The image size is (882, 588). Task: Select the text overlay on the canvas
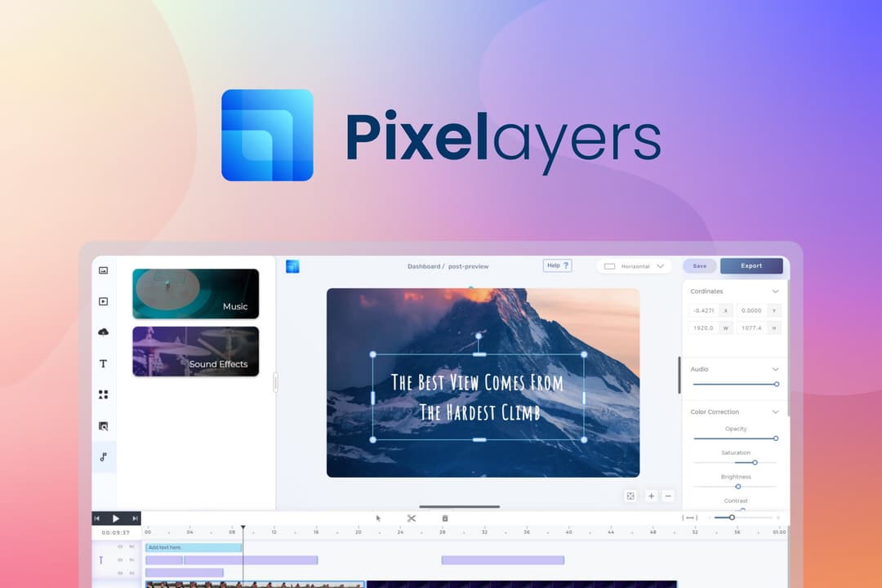(479, 397)
